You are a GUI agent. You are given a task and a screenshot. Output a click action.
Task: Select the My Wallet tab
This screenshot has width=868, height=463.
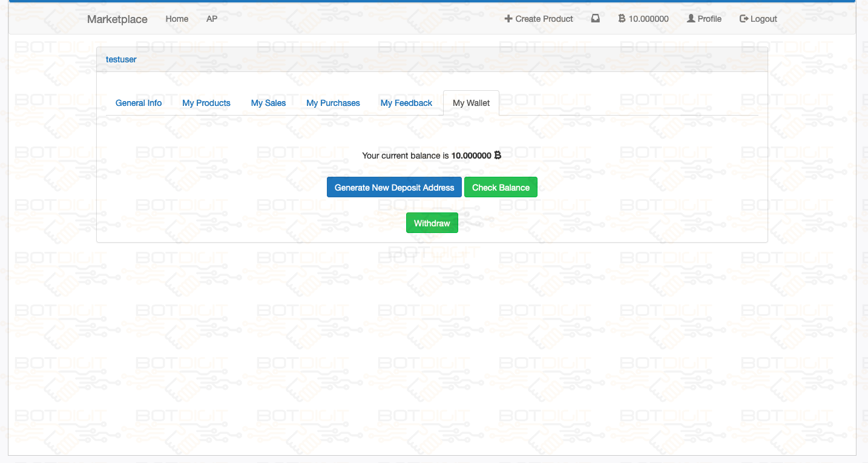point(471,103)
